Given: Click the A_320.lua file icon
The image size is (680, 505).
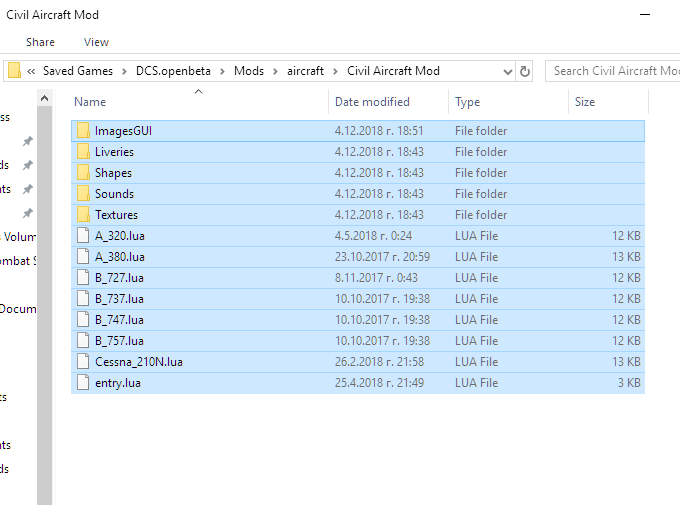Looking at the screenshot, I should click(x=83, y=236).
